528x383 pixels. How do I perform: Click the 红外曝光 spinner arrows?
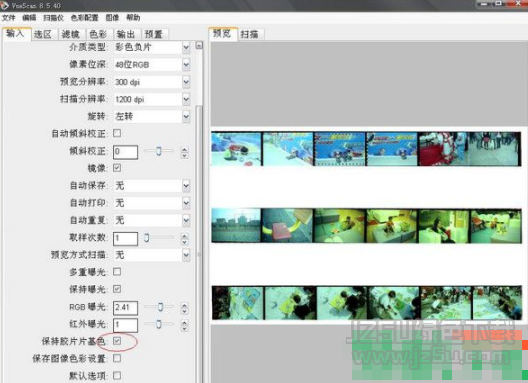tap(184, 325)
